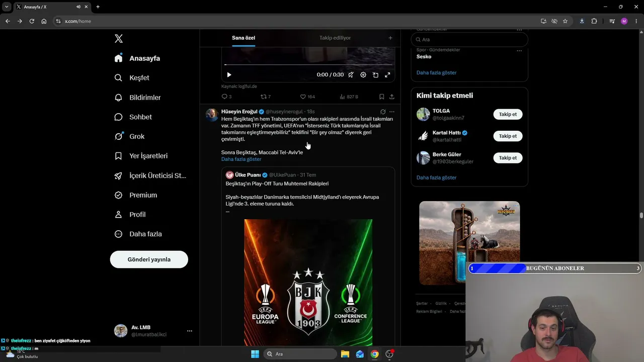The width and height of the screenshot is (644, 362).
Task: Click Daha fazla göster under trends
Action: coord(437,72)
